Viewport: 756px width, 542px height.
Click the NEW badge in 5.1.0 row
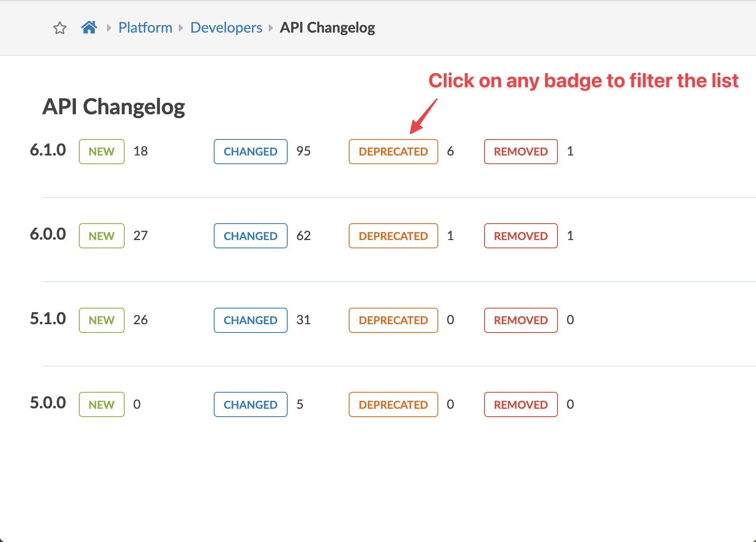pyautogui.click(x=102, y=320)
